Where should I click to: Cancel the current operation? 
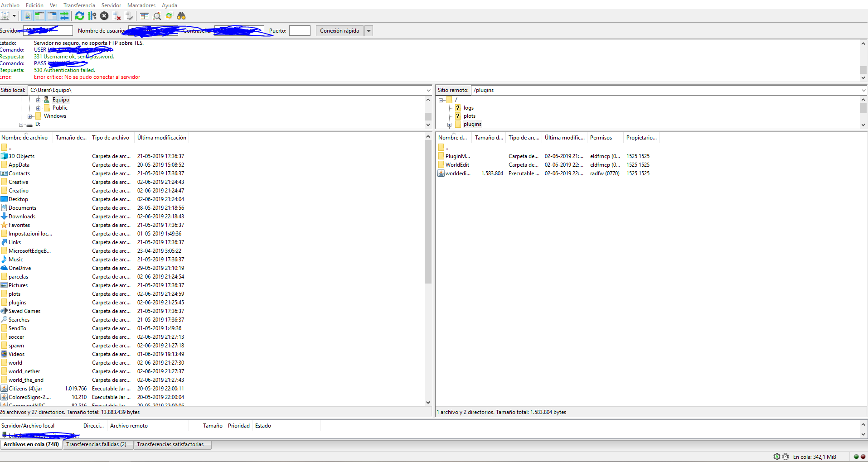click(104, 16)
